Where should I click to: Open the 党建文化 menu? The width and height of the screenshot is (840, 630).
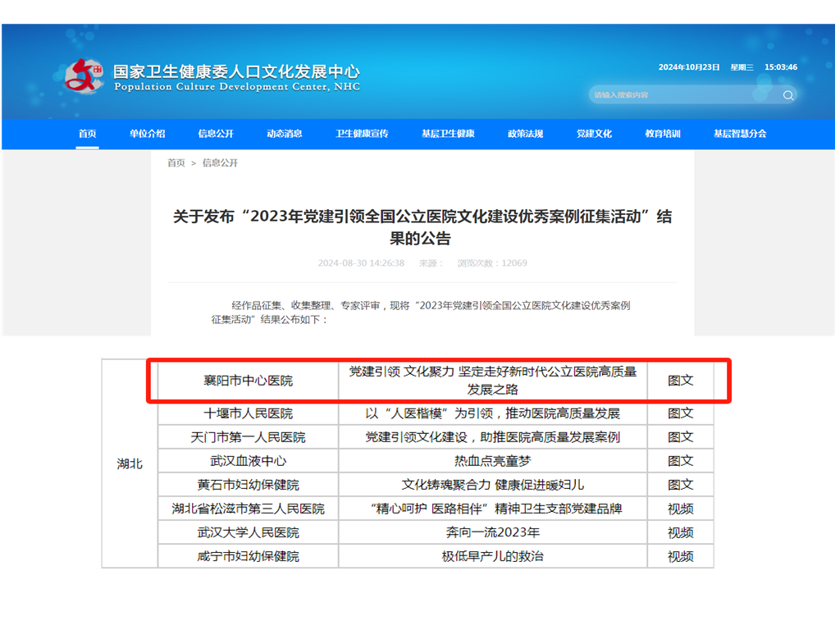coord(593,134)
